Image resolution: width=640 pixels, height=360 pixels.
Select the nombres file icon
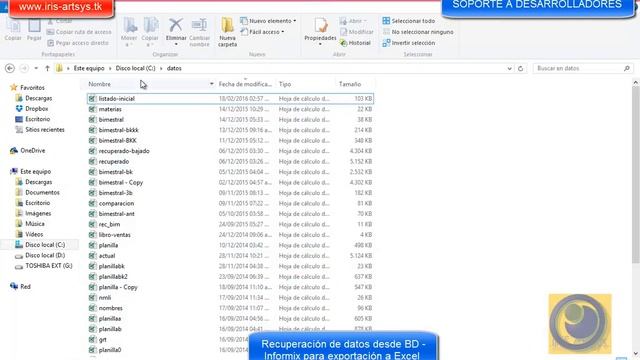click(x=92, y=308)
